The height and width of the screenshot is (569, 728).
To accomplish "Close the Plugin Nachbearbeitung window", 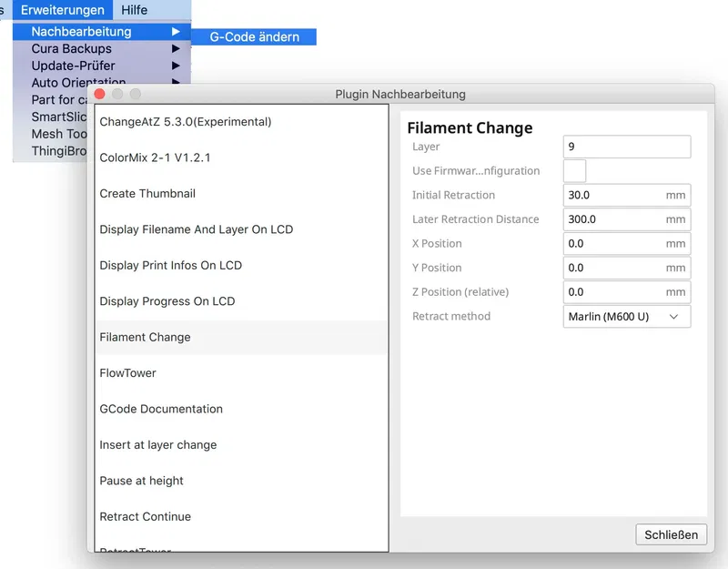I will 99,95.
